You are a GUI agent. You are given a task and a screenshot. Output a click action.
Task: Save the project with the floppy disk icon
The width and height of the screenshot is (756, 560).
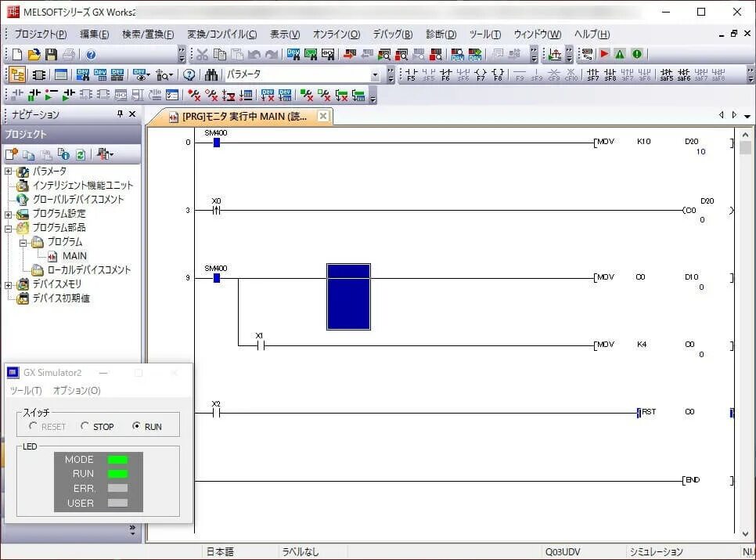point(51,55)
